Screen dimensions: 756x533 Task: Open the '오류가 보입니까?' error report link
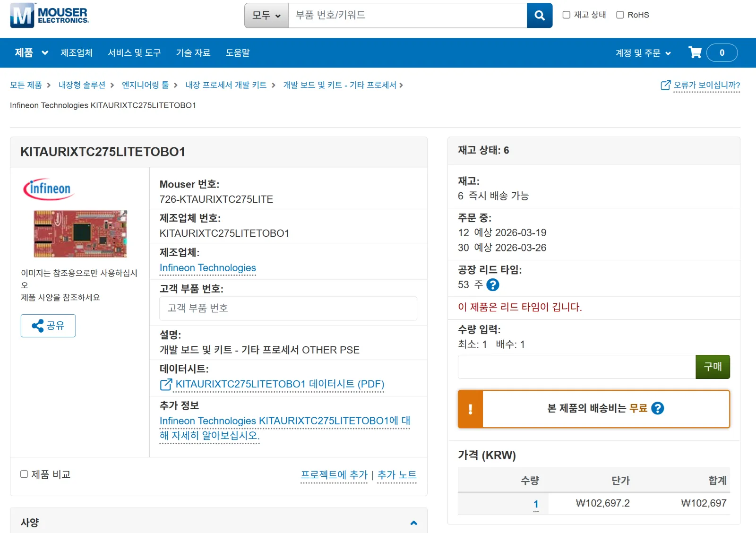700,85
